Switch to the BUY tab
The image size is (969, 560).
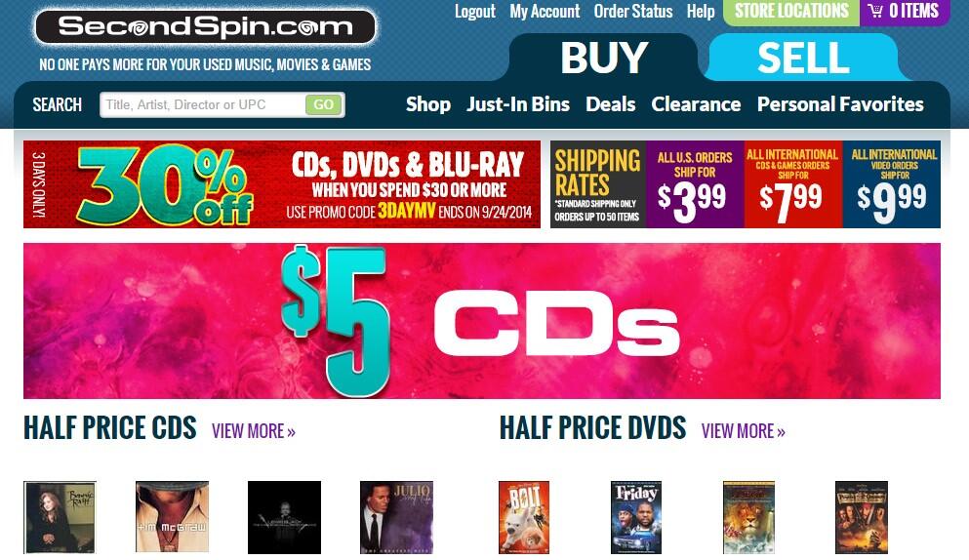click(x=604, y=58)
